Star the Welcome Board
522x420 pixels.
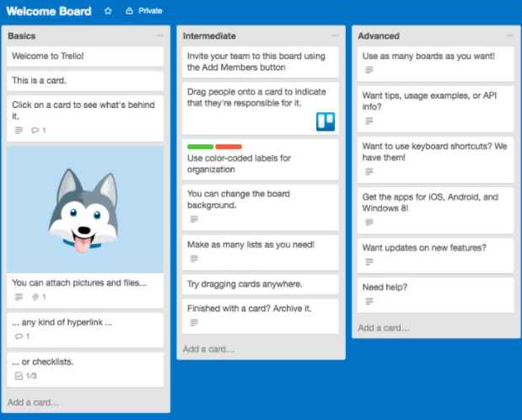pos(107,11)
